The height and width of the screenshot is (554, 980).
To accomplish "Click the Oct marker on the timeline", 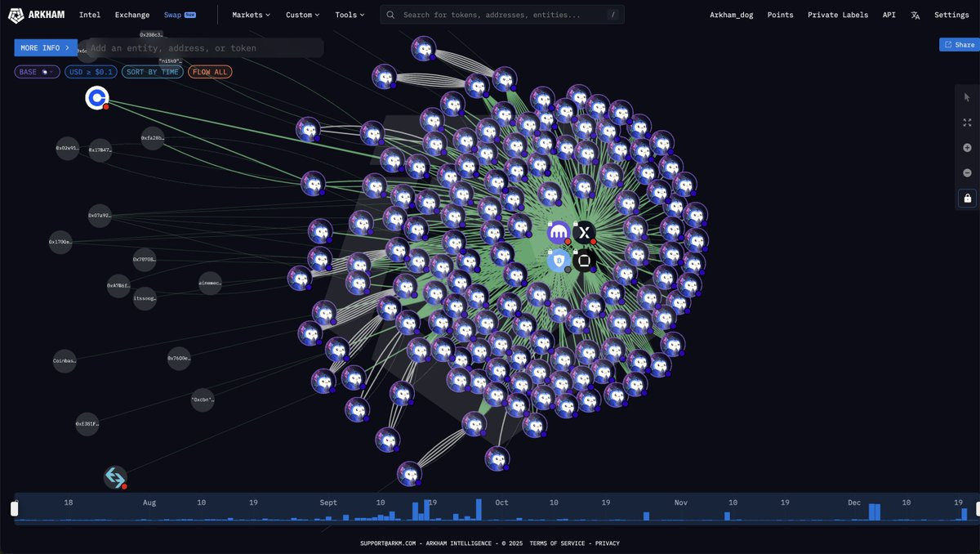I will coord(501,503).
